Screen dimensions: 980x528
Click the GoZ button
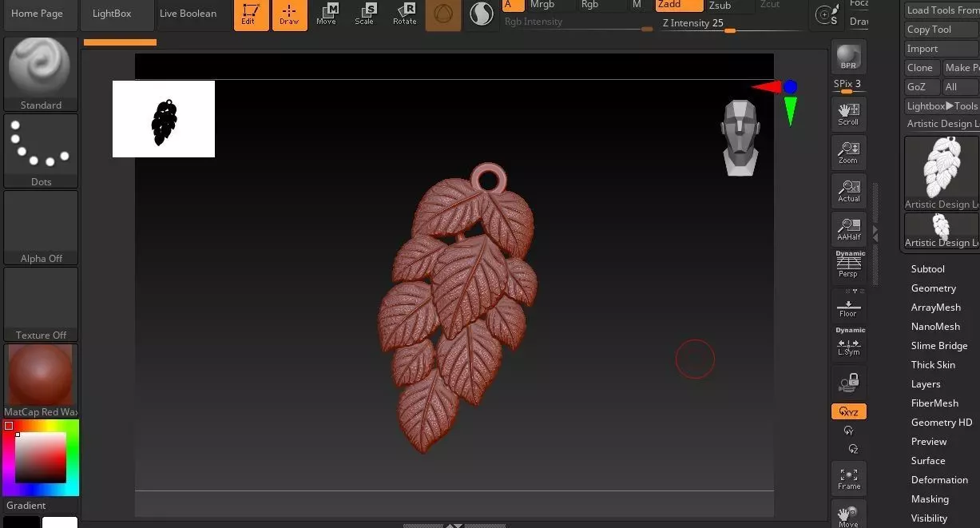[922, 87]
